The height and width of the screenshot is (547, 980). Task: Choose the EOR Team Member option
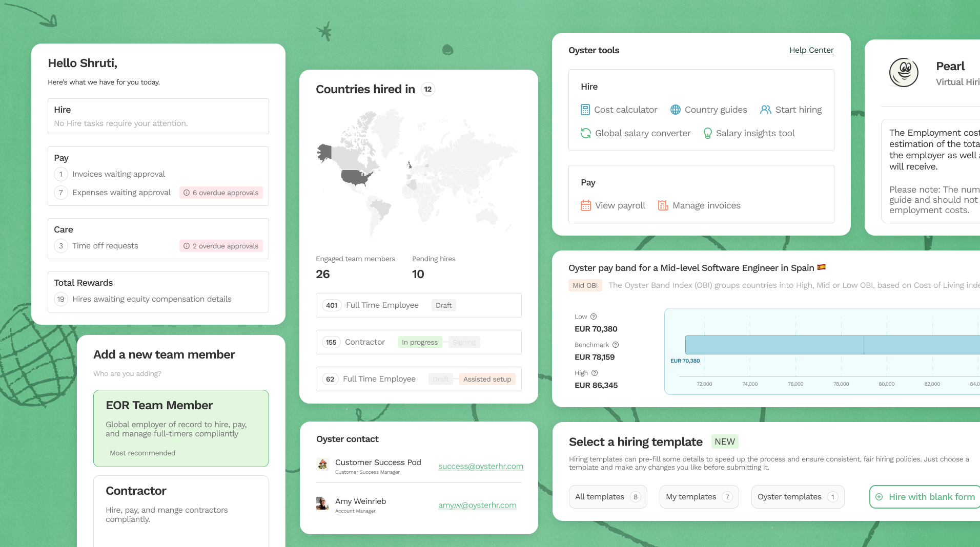click(181, 428)
